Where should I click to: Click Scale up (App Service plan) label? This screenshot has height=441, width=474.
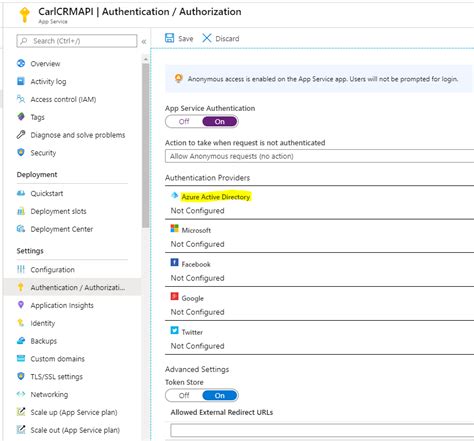point(74,412)
